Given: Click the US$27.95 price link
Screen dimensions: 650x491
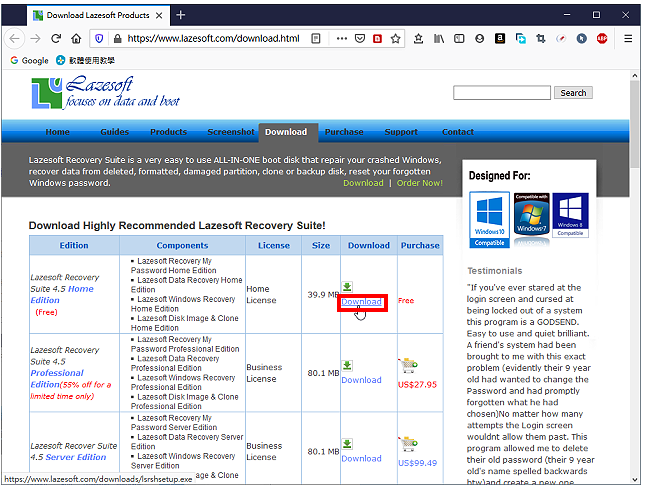Looking at the screenshot, I should [x=417, y=385].
